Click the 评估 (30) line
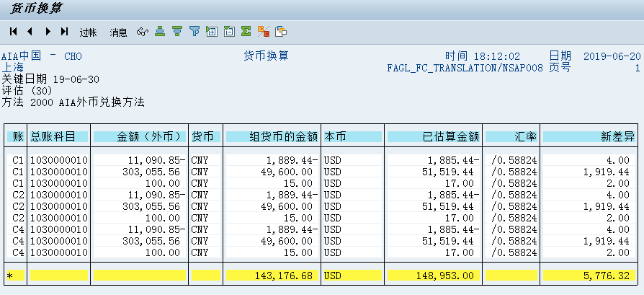Viewport: 644px width, 295px height. 27,90
